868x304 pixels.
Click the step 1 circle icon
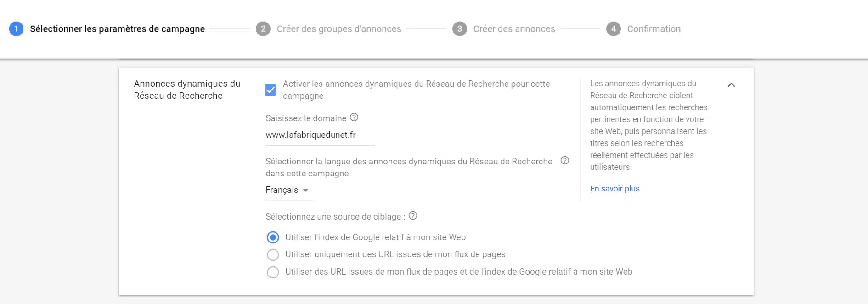17,28
